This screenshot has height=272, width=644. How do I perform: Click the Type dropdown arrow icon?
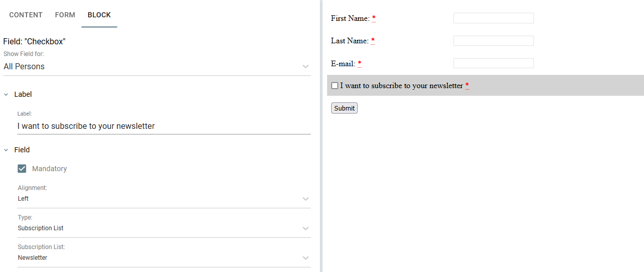[306, 228]
